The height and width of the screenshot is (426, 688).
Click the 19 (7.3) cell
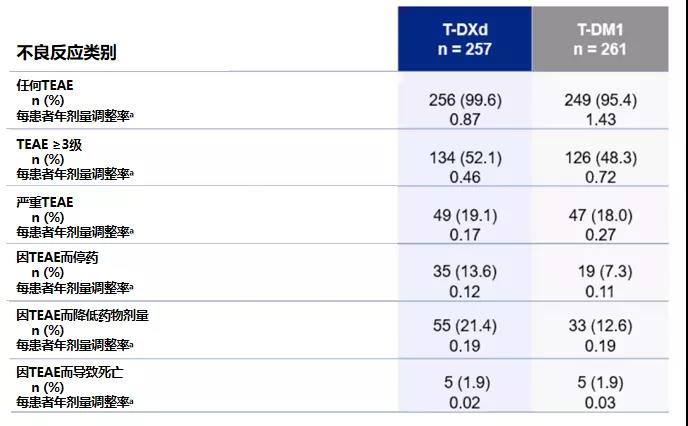point(600,272)
